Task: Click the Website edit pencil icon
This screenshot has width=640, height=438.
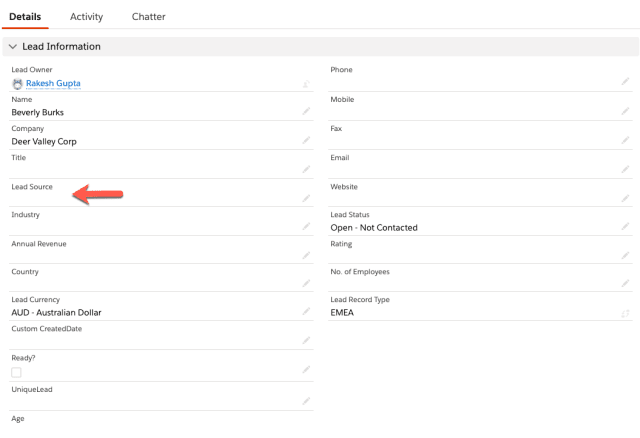Action: (625, 198)
